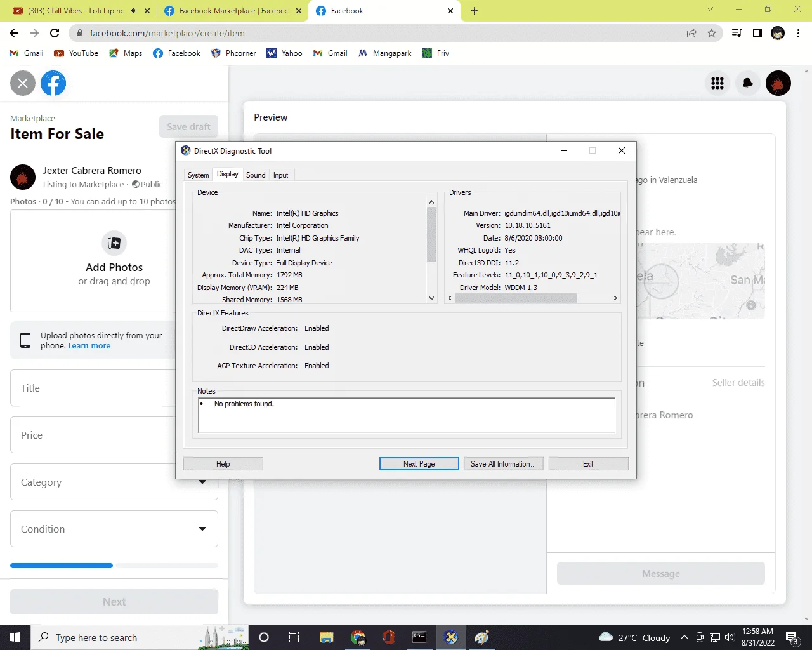Open a new Chrome tab
Viewport: 812px width, 650px height.
475,11
